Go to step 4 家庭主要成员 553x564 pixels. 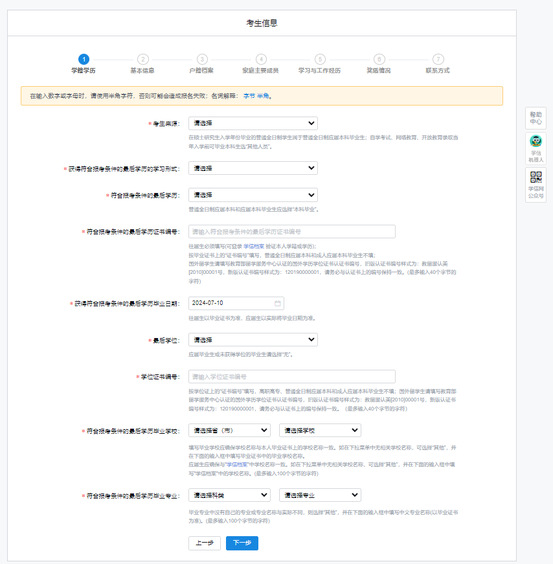pyautogui.click(x=261, y=64)
